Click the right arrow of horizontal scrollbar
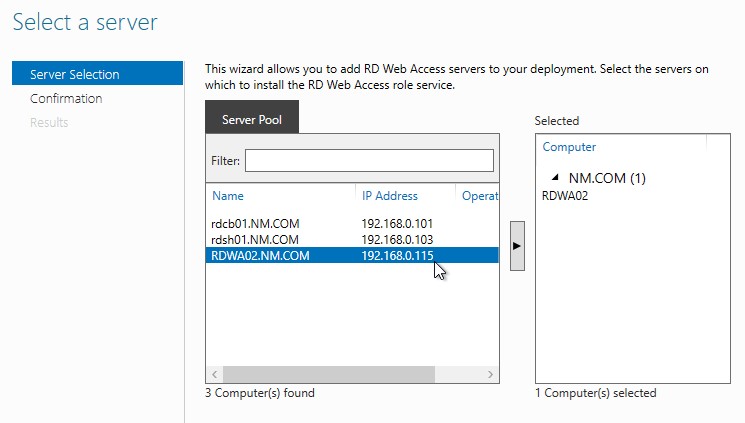This screenshot has height=423, width=745. tap(490, 374)
